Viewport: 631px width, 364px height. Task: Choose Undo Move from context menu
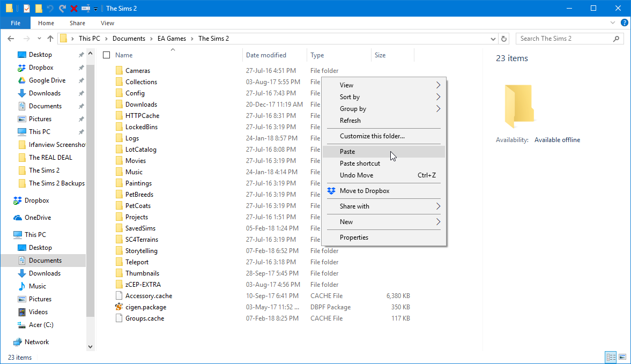[x=384, y=175]
